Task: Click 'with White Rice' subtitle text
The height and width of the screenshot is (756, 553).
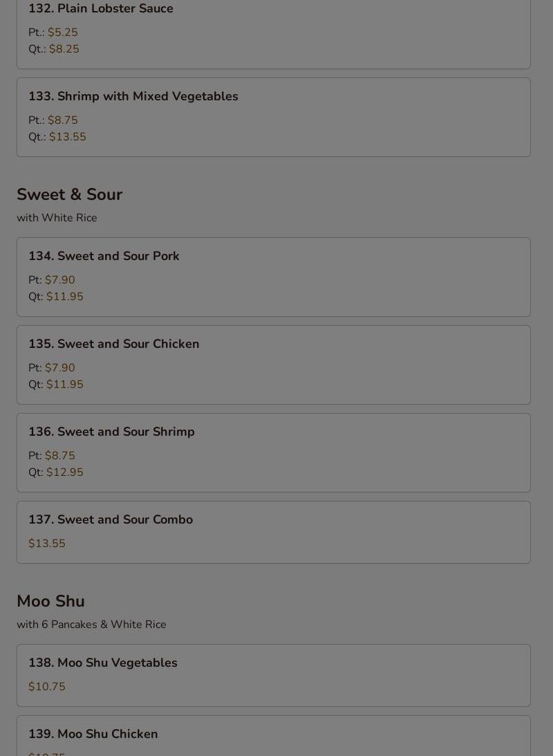Action: tap(57, 218)
